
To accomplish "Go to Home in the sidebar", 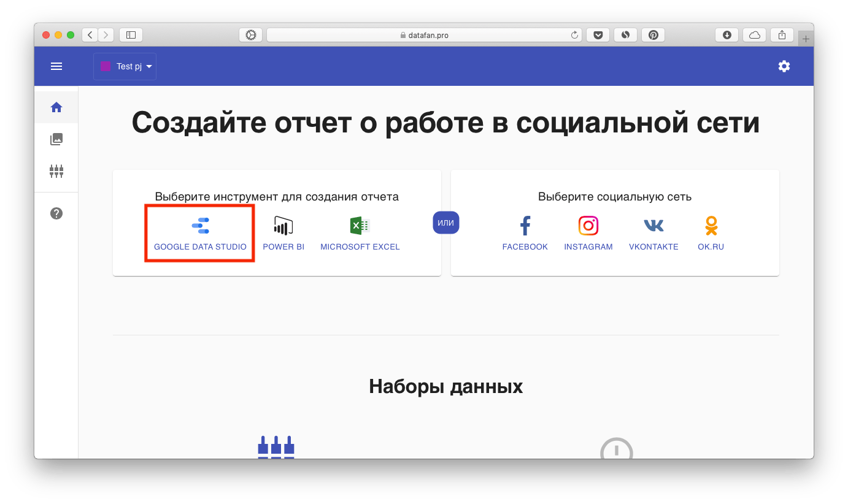I will (x=56, y=107).
